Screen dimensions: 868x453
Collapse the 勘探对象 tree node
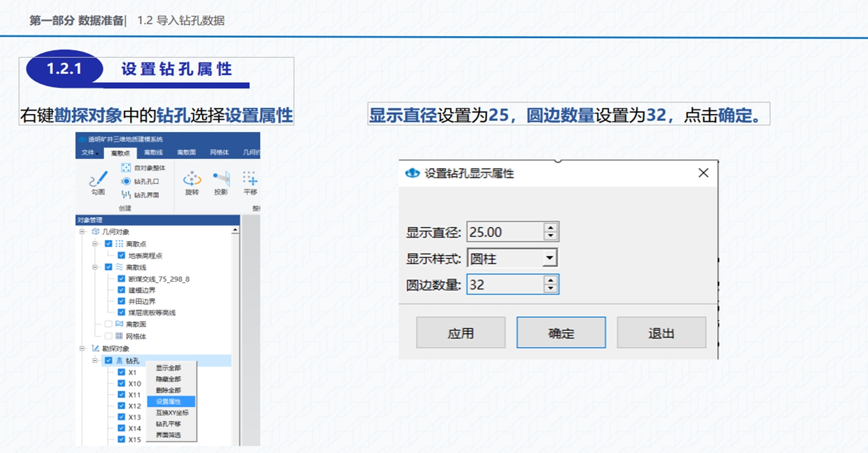(82, 349)
